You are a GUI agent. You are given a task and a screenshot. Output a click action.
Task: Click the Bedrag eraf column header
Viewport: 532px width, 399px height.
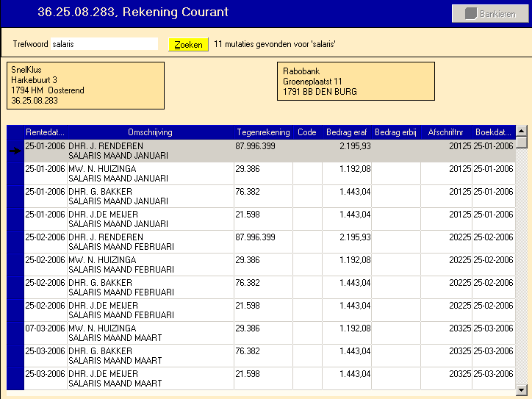tap(346, 132)
